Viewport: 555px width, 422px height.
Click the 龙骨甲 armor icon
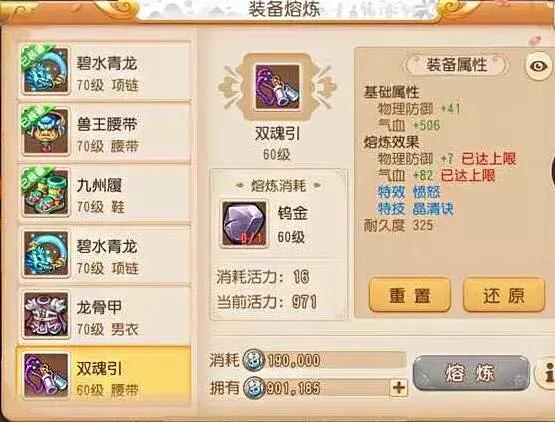click(46, 314)
